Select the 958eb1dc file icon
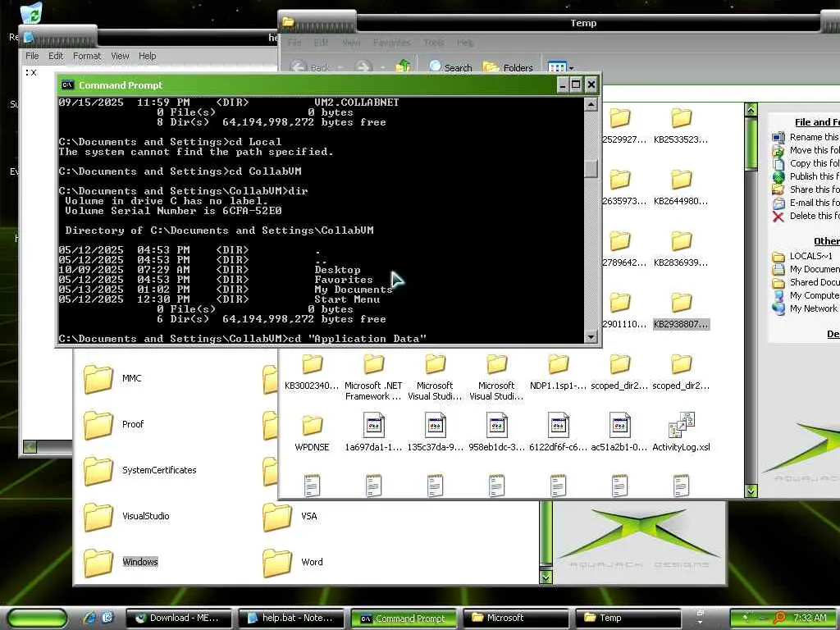This screenshot has height=630, width=840. click(x=496, y=425)
